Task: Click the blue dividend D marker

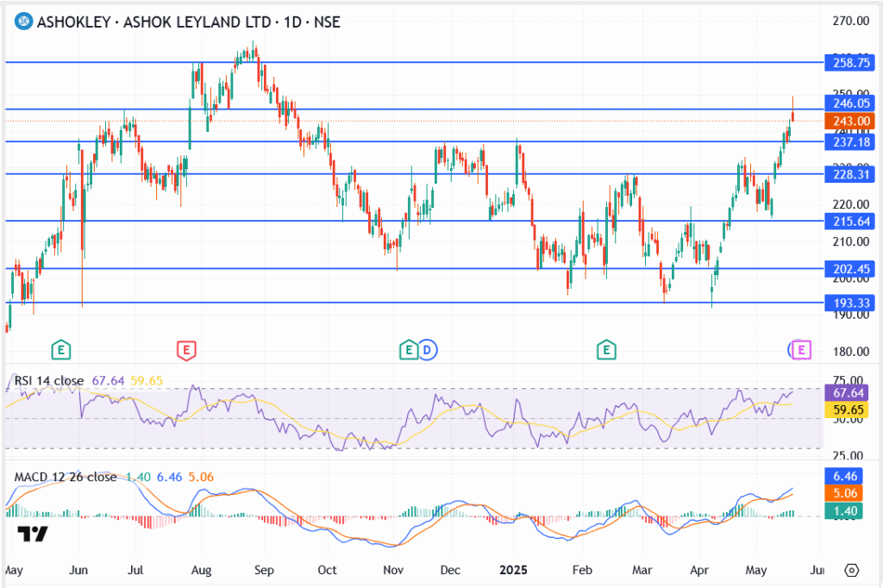Action: pos(428,349)
